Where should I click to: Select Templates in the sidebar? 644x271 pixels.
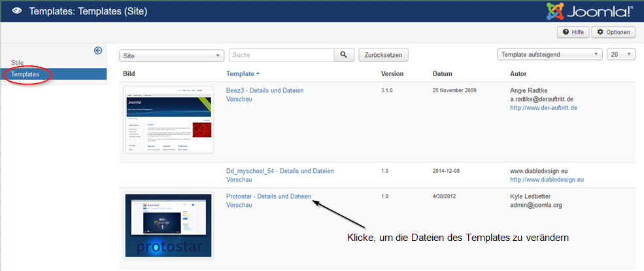coord(25,75)
